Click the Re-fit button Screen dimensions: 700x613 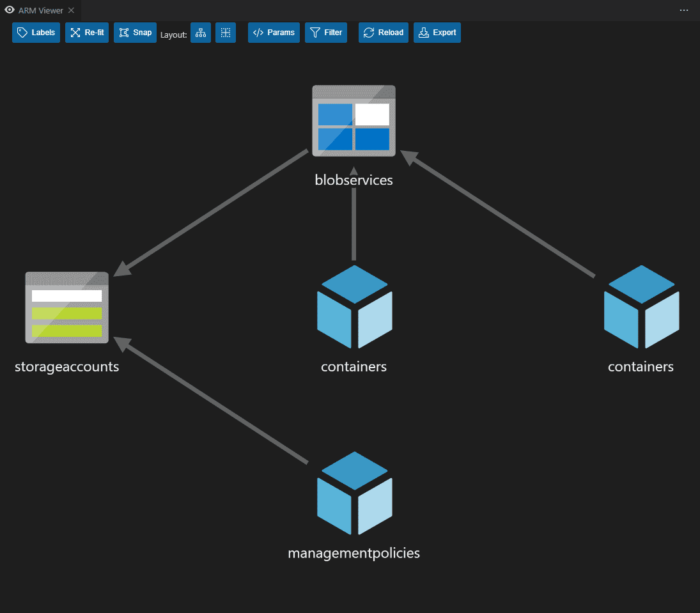pos(86,33)
